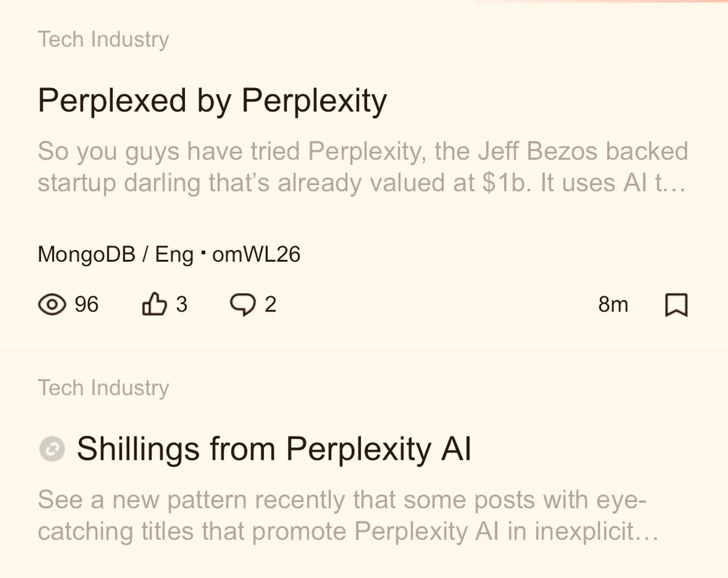This screenshot has width=728, height=578.
Task: Click the link icon beside Shillings title
Action: coord(52,450)
